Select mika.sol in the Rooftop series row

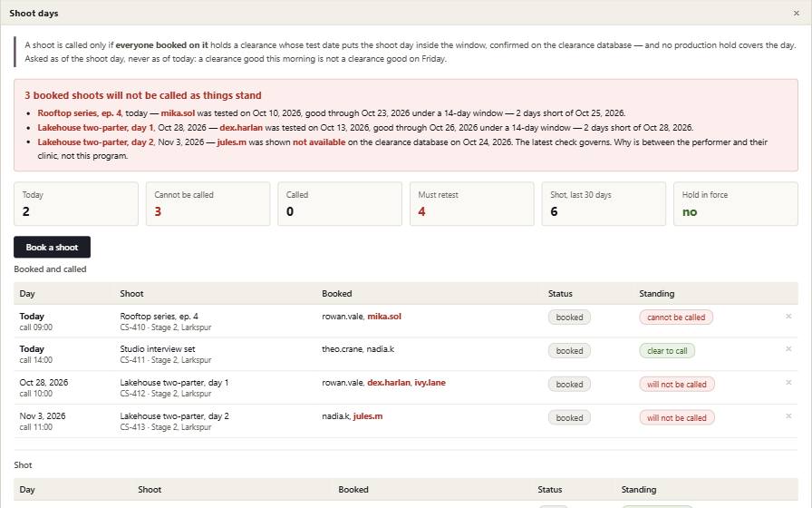tap(384, 317)
